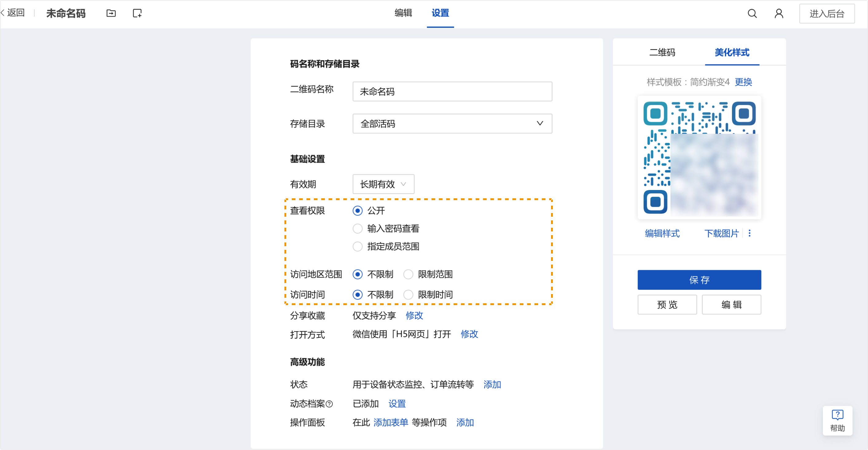Open the more options dots beside 下载图片
868x450 pixels.
click(749, 233)
